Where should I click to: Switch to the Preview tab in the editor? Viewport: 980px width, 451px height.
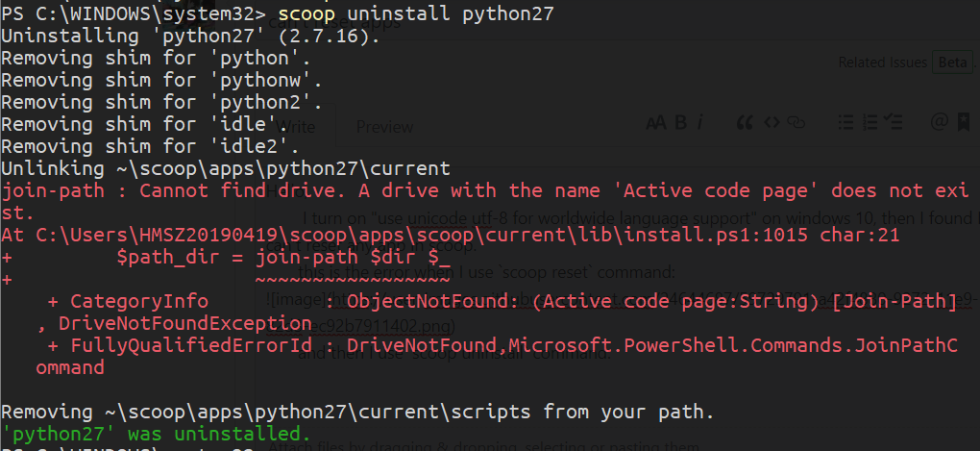384,127
